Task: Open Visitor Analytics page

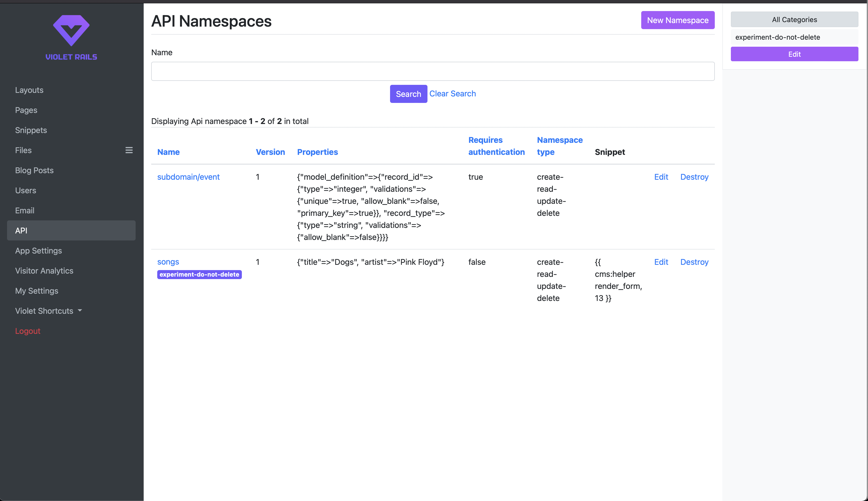Action: 44,271
